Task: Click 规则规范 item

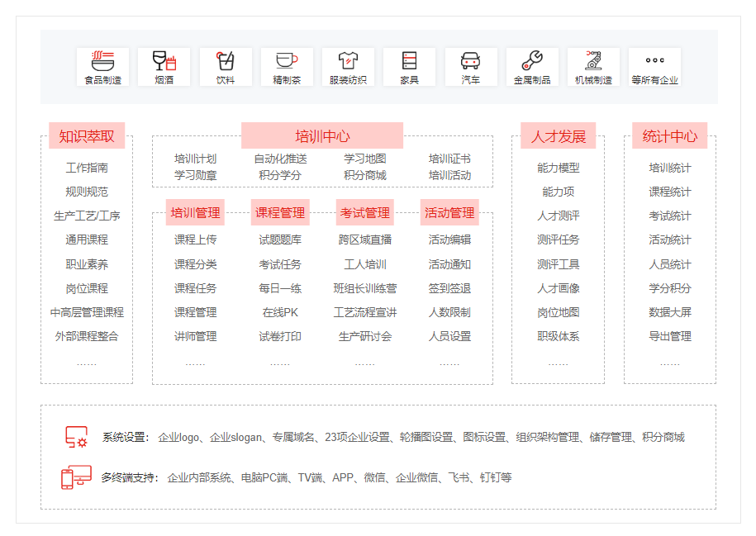Action: pos(87,192)
